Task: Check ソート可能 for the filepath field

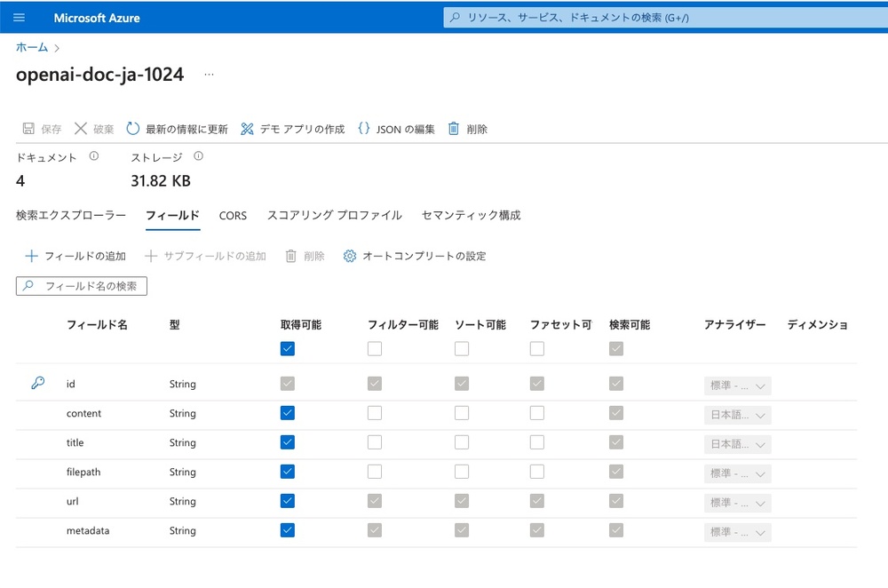Action: (461, 473)
